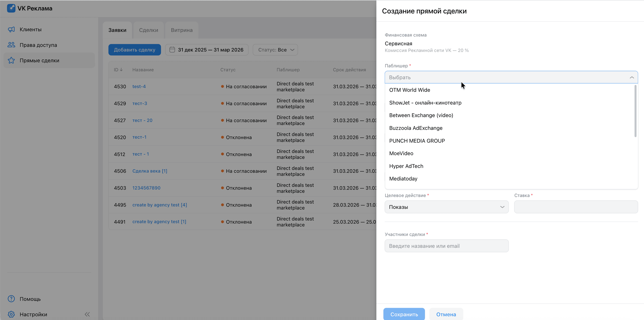This screenshot has width=644, height=320.
Task: Open the Статус: Все filter dropdown
Action: point(275,50)
